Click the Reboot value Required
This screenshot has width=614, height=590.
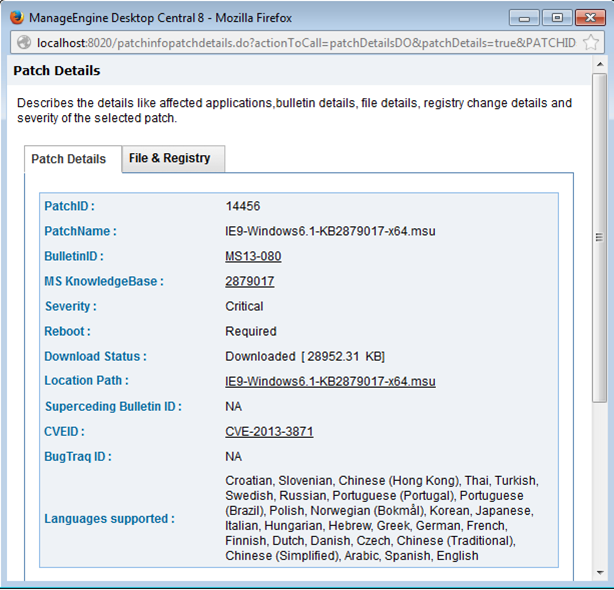click(x=251, y=331)
